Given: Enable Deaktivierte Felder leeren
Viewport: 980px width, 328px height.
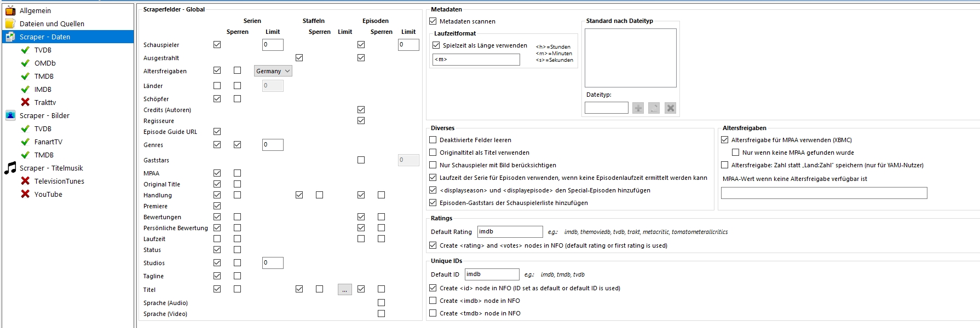Looking at the screenshot, I should click(433, 140).
